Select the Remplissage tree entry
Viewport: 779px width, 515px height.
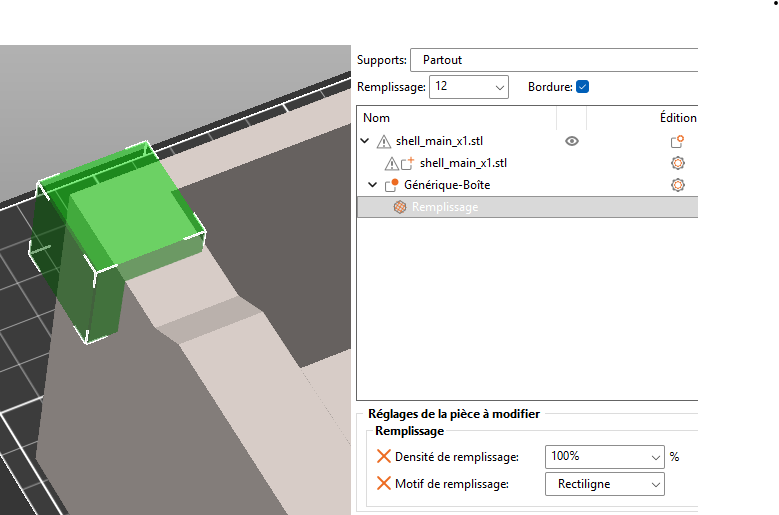(444, 207)
